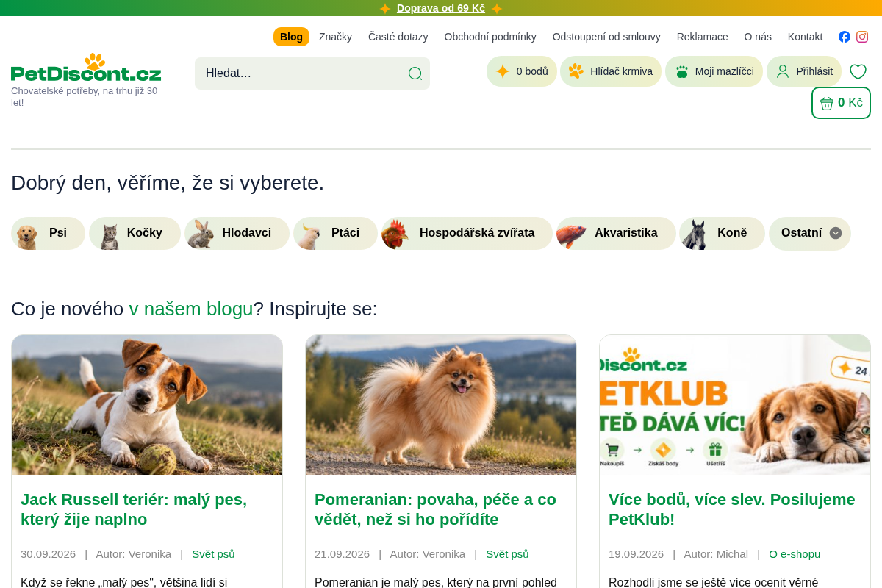The height and width of the screenshot is (588, 882).
Task: Click the Doprava od 69 Kč banner link
Action: click(441, 8)
